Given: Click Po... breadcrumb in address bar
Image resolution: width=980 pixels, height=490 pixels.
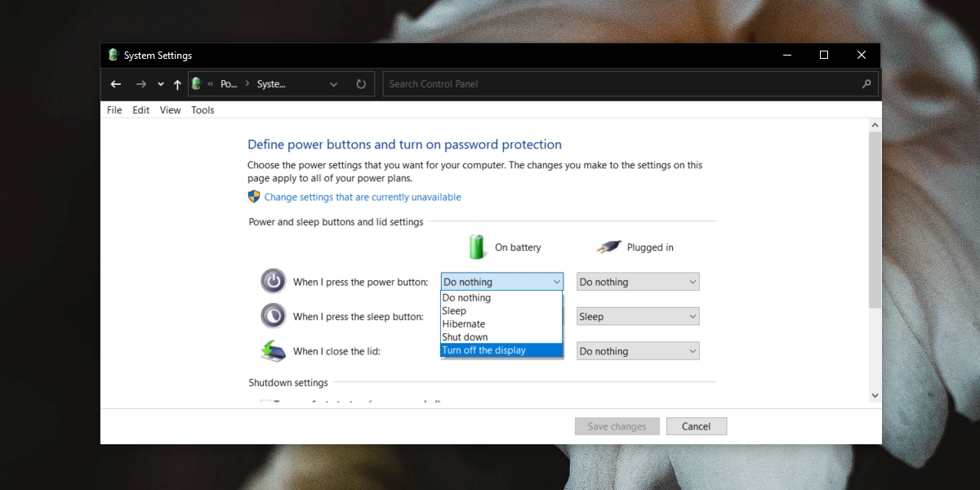Looking at the screenshot, I should (x=229, y=84).
